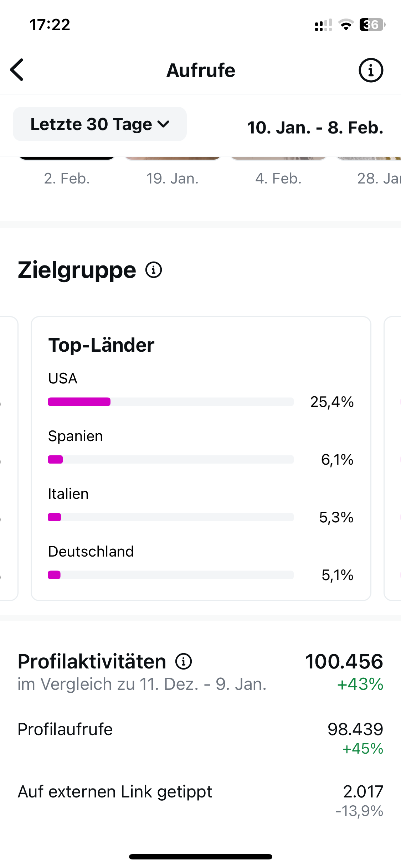
Task: Tap info icon beside Profilaktivitäten
Action: [184, 661]
